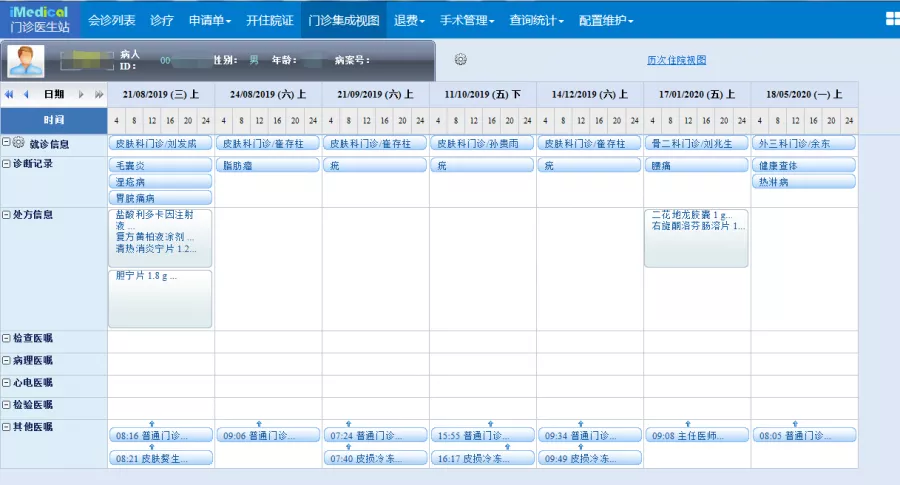Jump to first date with double-left arrow
Viewport: 900px width, 485px height.
[x=9, y=94]
